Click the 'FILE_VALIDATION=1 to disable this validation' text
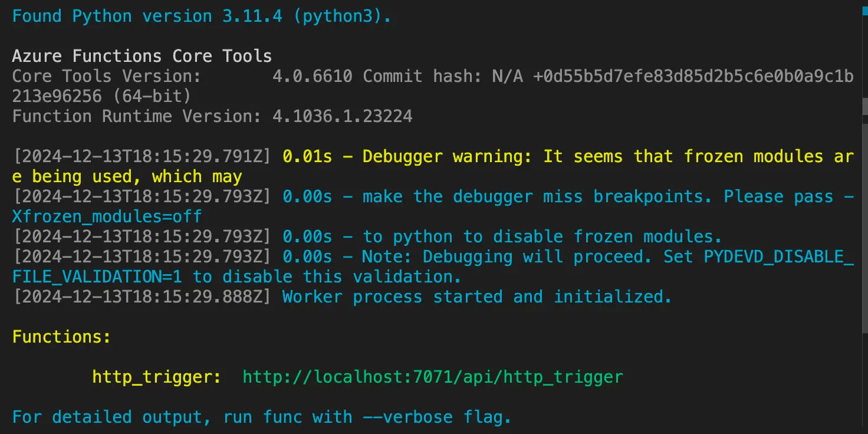The width and height of the screenshot is (868, 434). point(236,277)
